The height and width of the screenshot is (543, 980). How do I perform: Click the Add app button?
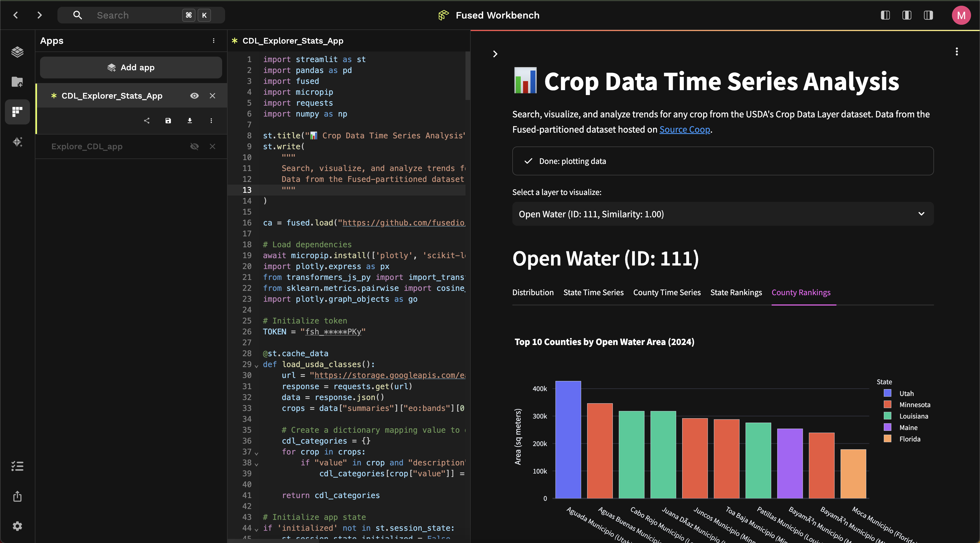pyautogui.click(x=131, y=67)
